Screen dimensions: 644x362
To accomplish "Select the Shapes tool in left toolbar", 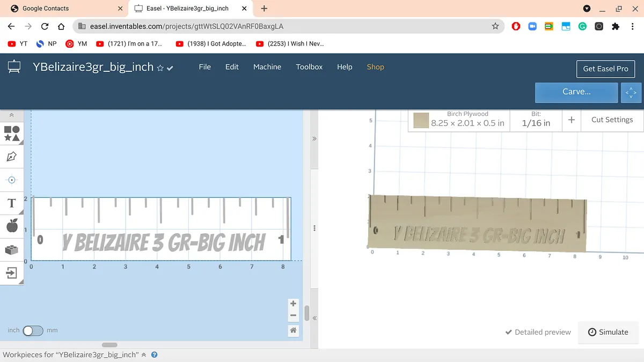I will [x=12, y=134].
